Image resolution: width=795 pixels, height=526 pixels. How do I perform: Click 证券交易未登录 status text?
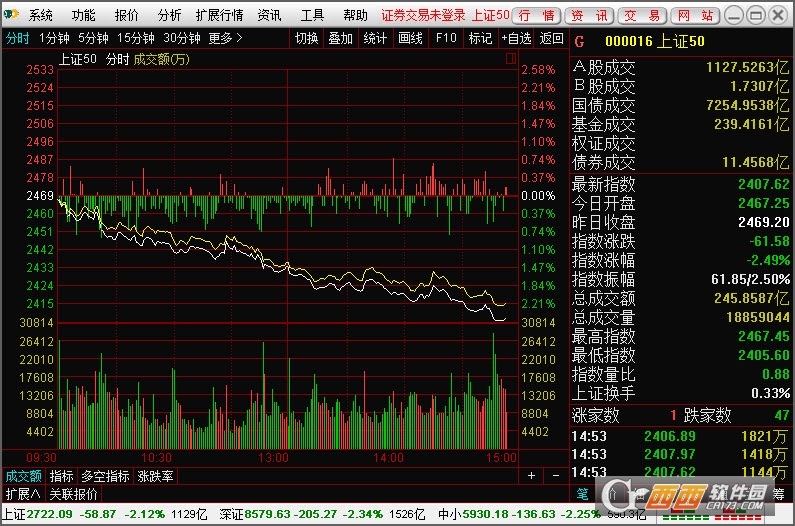[x=423, y=15]
